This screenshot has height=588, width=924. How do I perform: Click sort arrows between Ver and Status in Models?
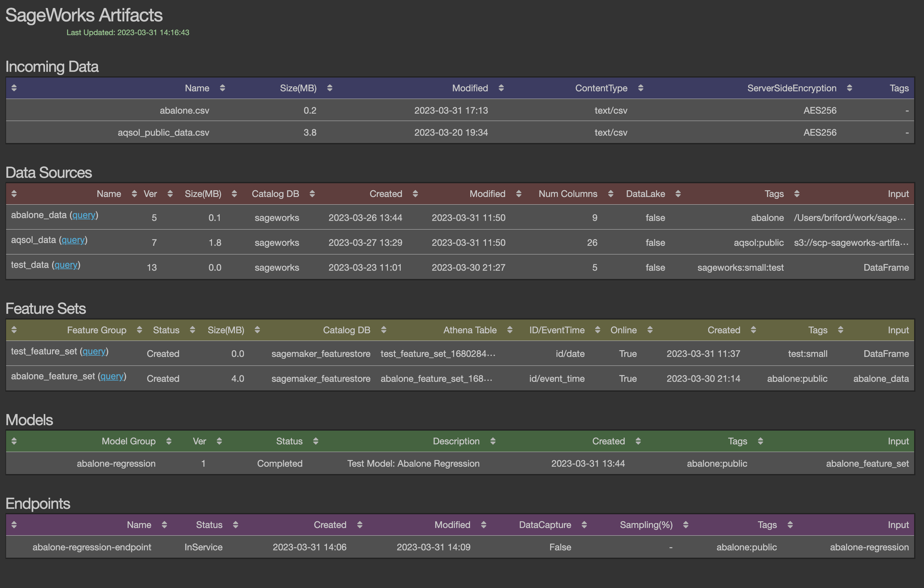coord(219,441)
